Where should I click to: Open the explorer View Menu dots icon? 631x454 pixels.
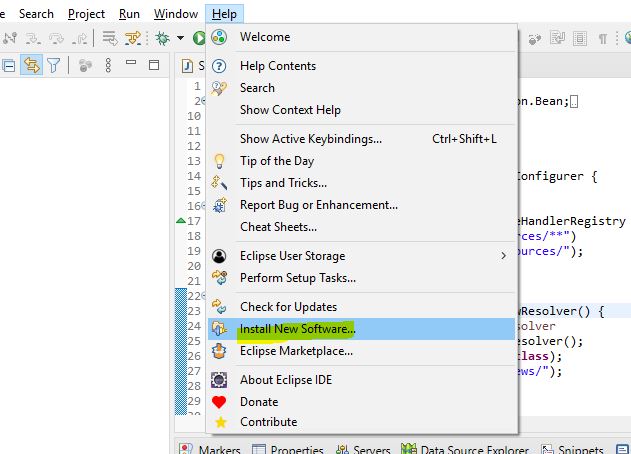(x=108, y=65)
